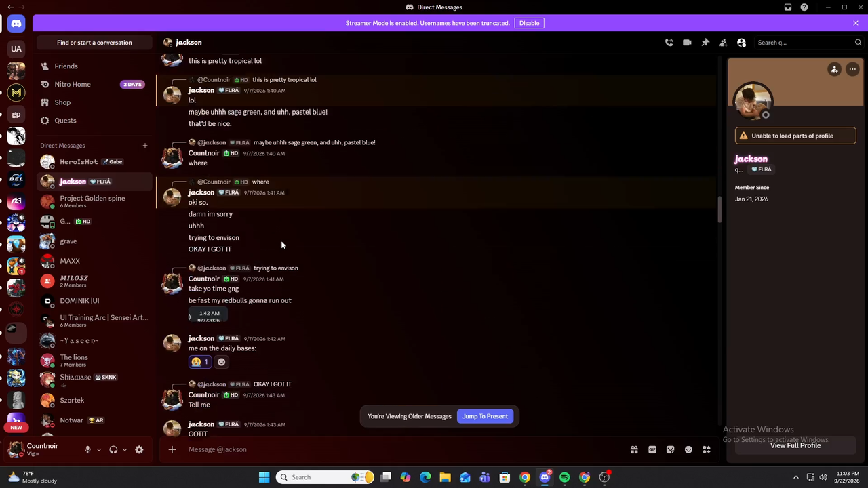Open the sticker picker
This screenshot has width=868, height=488.
[671, 449]
